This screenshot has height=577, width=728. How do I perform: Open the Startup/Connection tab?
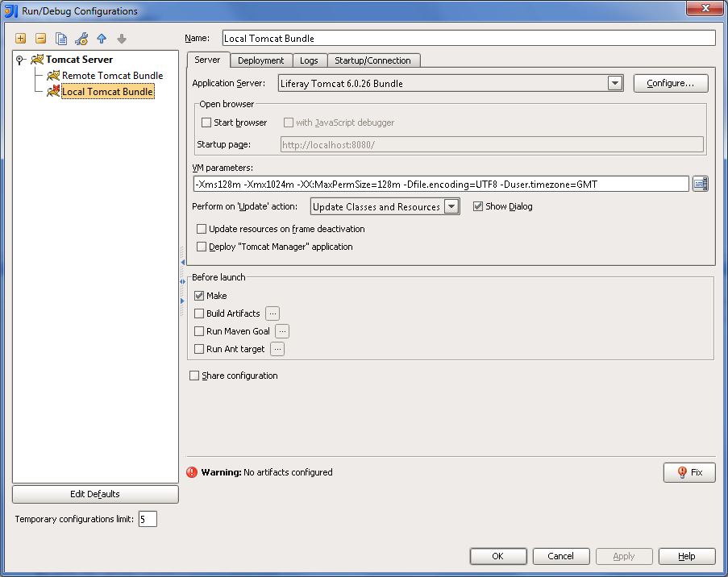372,60
